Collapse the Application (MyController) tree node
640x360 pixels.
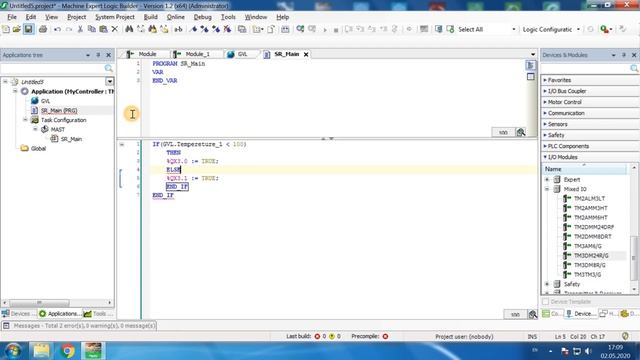(x=15, y=91)
